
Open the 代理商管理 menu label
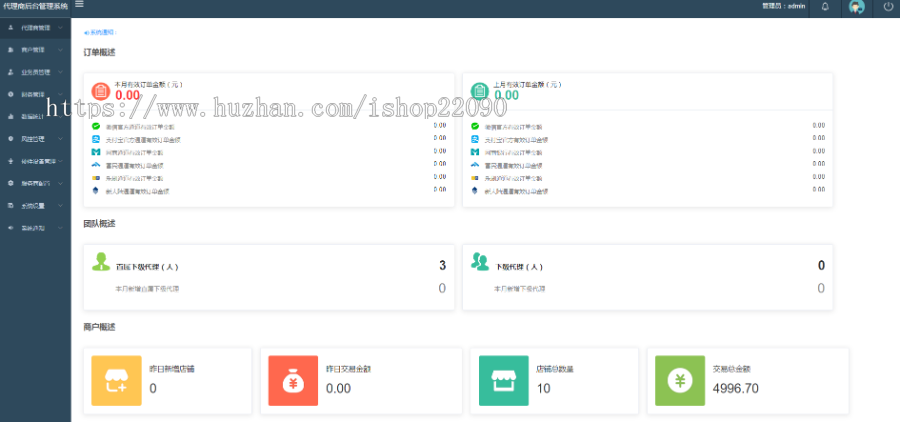point(36,28)
